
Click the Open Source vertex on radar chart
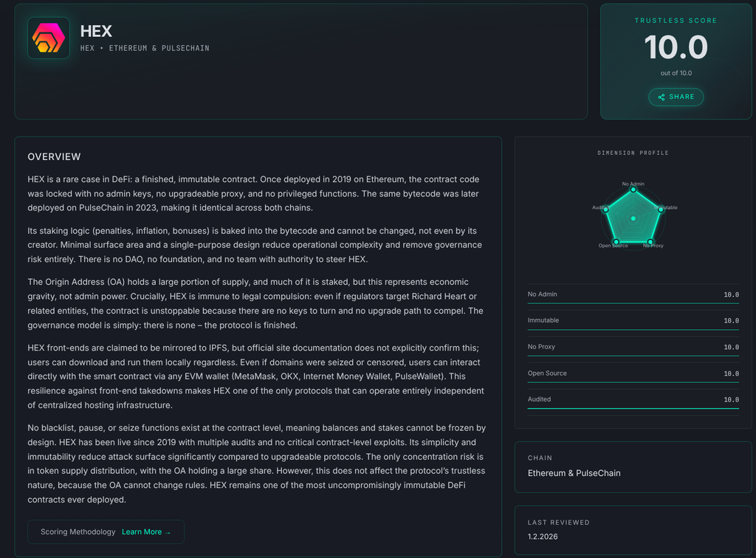click(x=616, y=241)
